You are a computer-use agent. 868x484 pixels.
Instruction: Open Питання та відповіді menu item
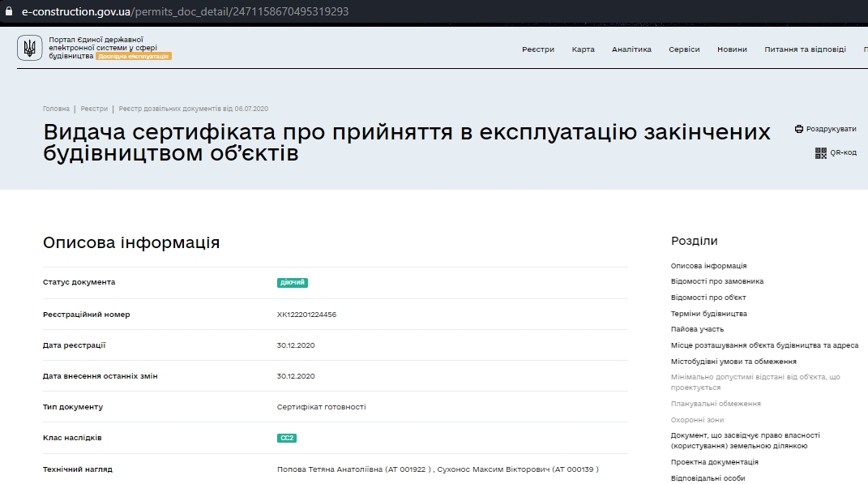(x=805, y=49)
